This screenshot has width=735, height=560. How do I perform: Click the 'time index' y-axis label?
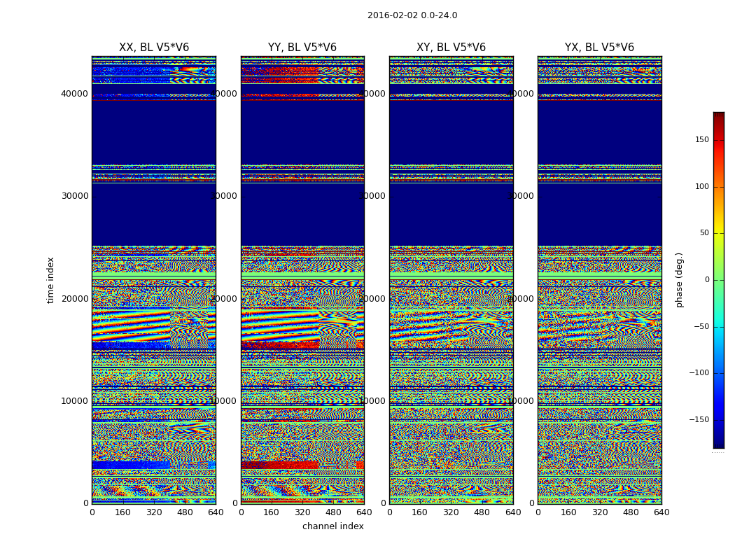[x=50, y=280]
